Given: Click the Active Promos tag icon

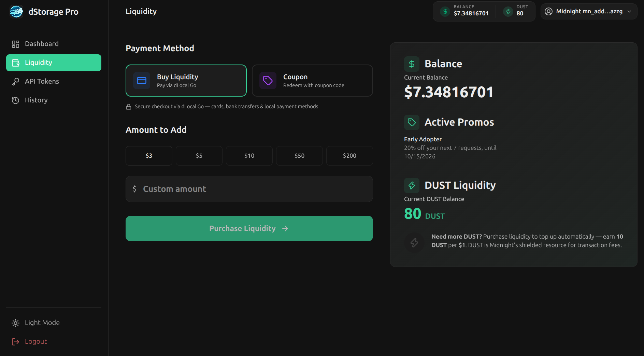Looking at the screenshot, I should click(x=412, y=122).
